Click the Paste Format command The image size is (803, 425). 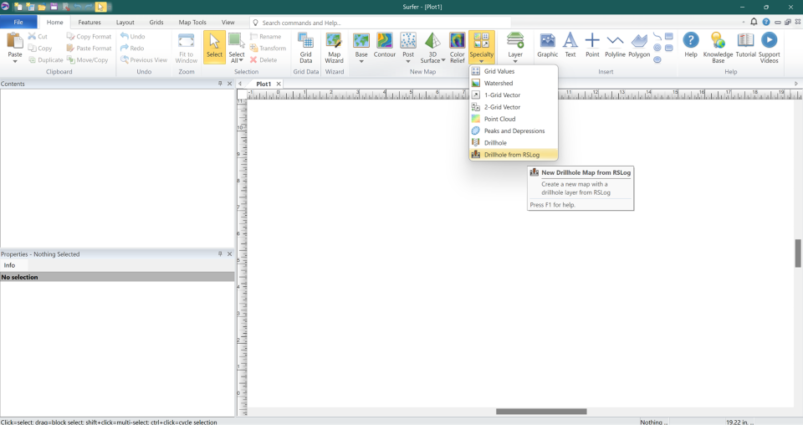pos(89,48)
